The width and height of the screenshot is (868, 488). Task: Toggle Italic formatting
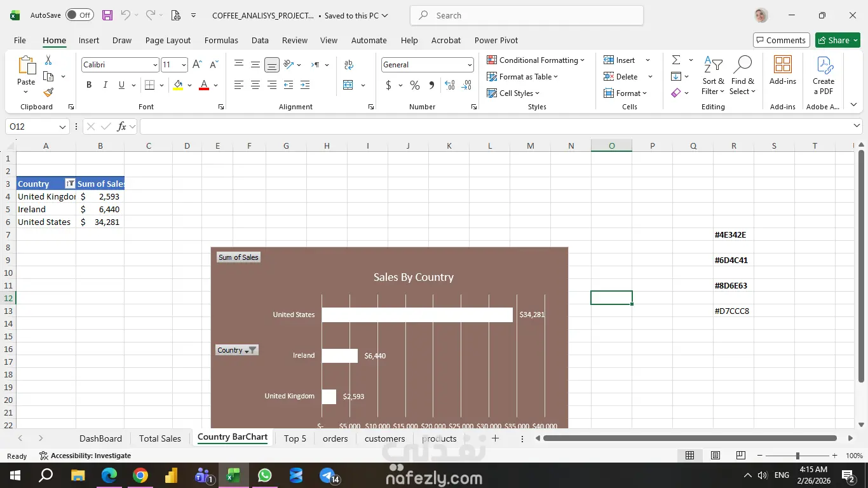[105, 85]
